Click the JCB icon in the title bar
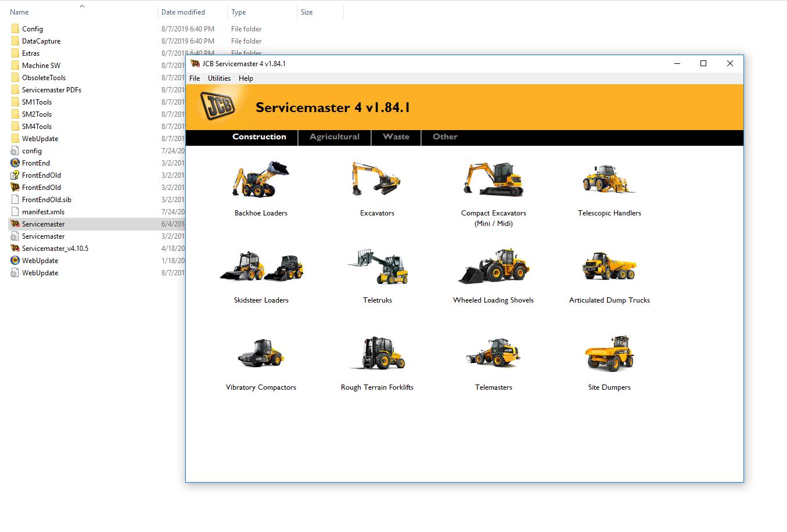The image size is (787, 532). pos(195,63)
